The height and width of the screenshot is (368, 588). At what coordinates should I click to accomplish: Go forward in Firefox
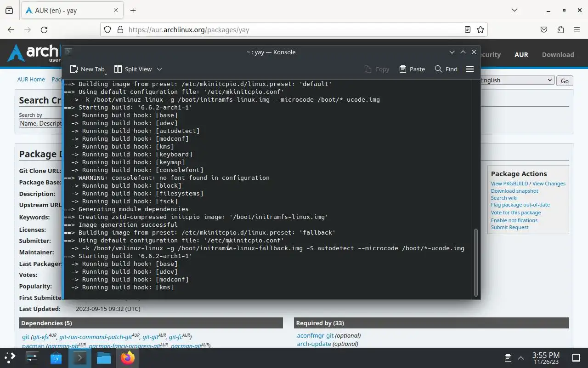[28, 29]
